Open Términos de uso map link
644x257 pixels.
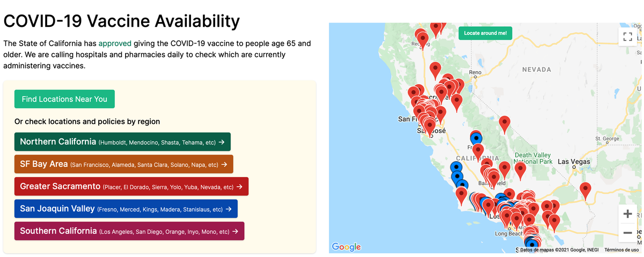tap(621, 249)
